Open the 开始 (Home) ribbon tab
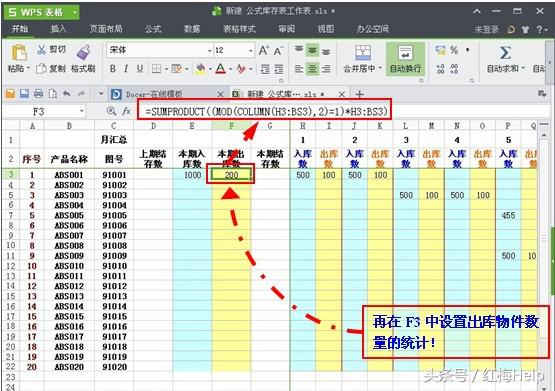This screenshot has width=555, height=391. (x=19, y=29)
